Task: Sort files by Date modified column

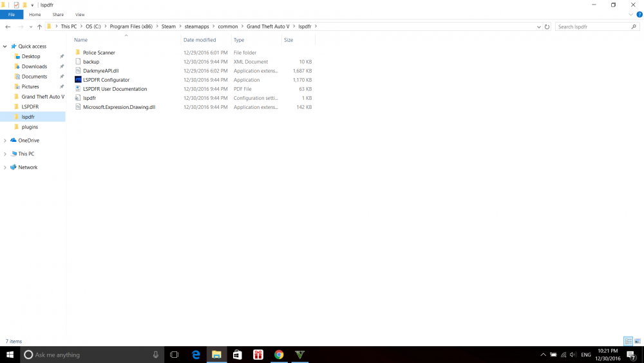Action: (200, 40)
